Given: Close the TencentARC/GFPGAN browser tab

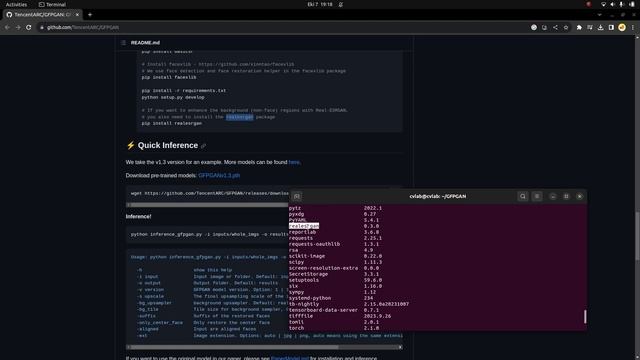Looking at the screenshot, I should click(77, 15).
